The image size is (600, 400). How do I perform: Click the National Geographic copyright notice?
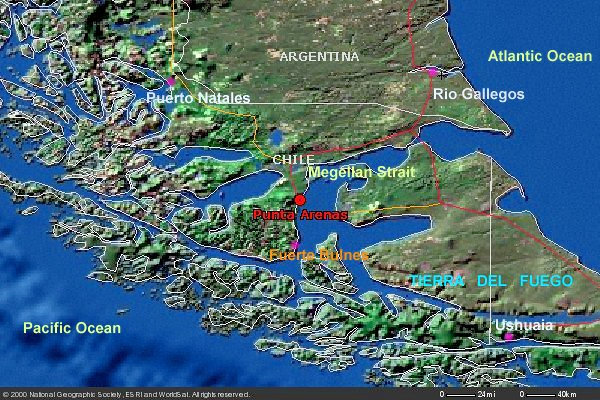coord(125,394)
